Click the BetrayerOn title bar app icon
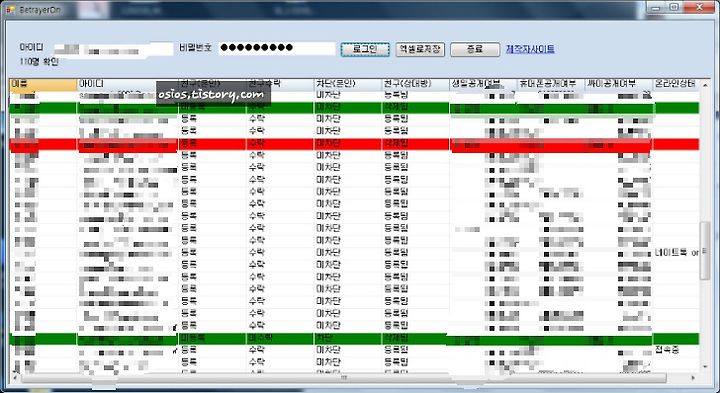The height and width of the screenshot is (393, 720). 11,9
